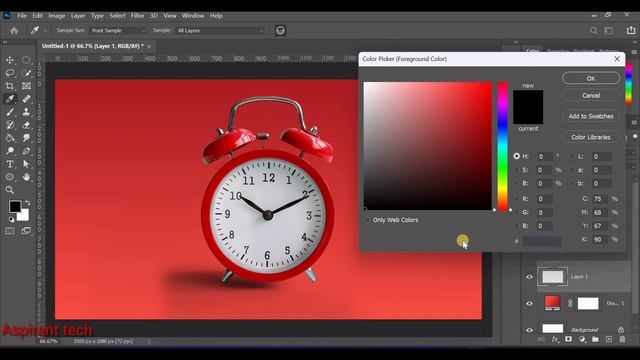Select the Lasso tool
Screen dimensions: 640x360
click(10, 73)
